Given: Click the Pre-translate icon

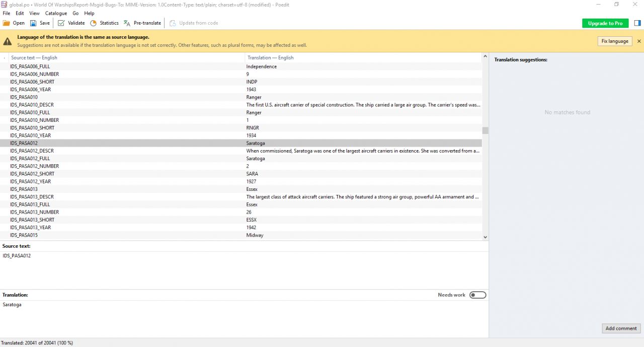Looking at the screenshot, I should 127,23.
